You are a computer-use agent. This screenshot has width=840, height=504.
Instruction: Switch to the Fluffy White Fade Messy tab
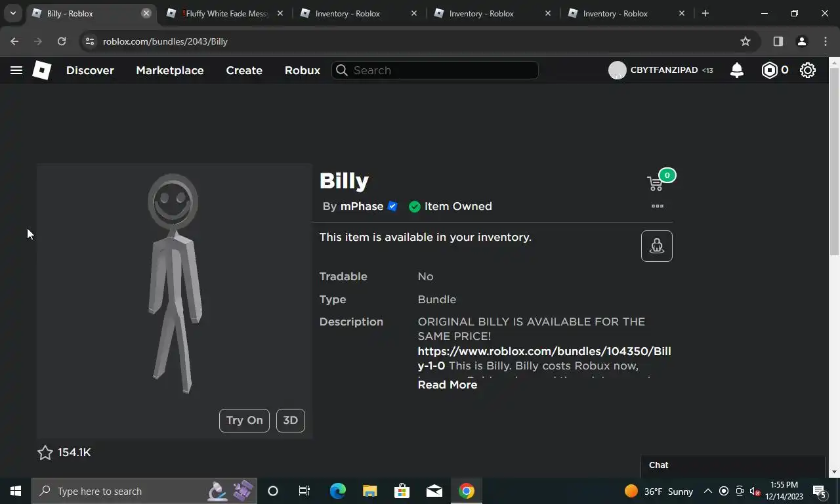pos(224,13)
